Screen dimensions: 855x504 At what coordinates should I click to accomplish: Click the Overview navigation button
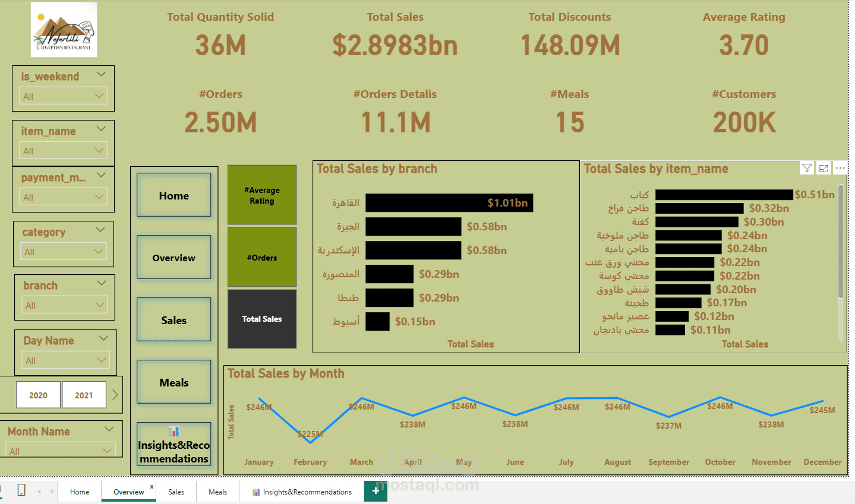pyautogui.click(x=173, y=258)
